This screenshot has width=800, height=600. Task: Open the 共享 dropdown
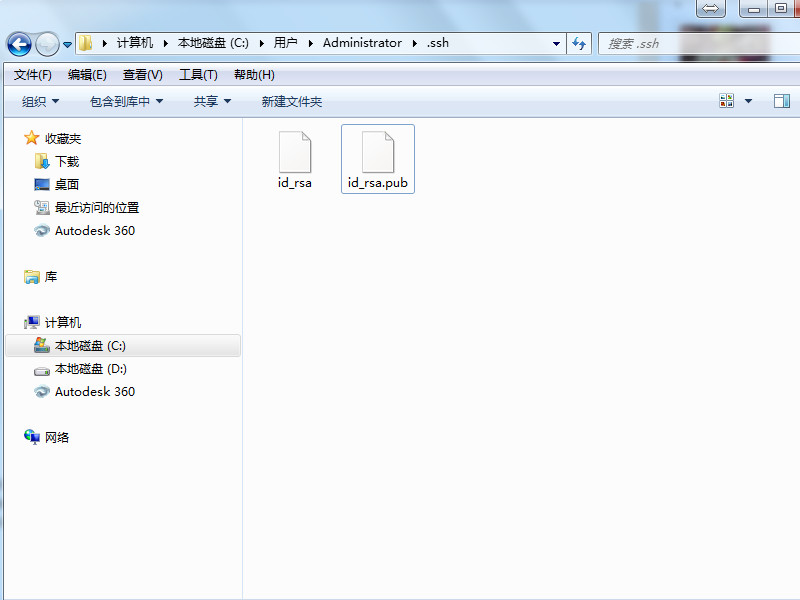212,102
